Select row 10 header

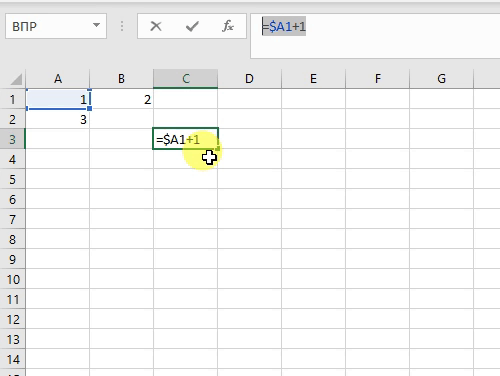coord(13,279)
